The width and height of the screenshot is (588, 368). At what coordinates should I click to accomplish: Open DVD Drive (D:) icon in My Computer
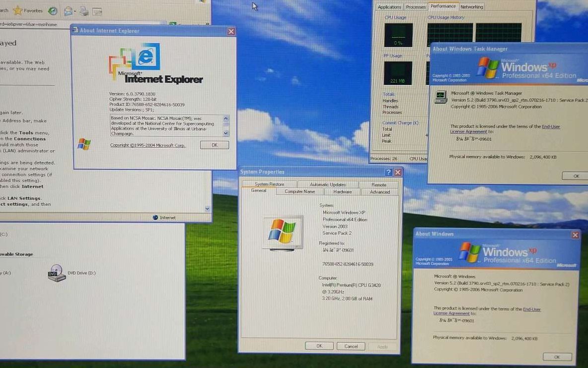coord(57,273)
